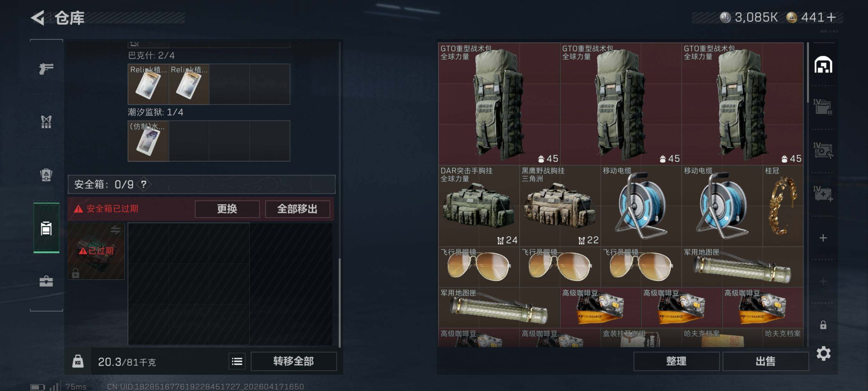Select the main stash home icon
This screenshot has height=391, width=868.
(x=823, y=65)
